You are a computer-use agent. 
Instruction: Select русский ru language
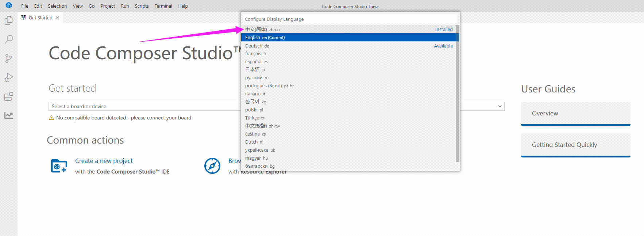pos(348,78)
